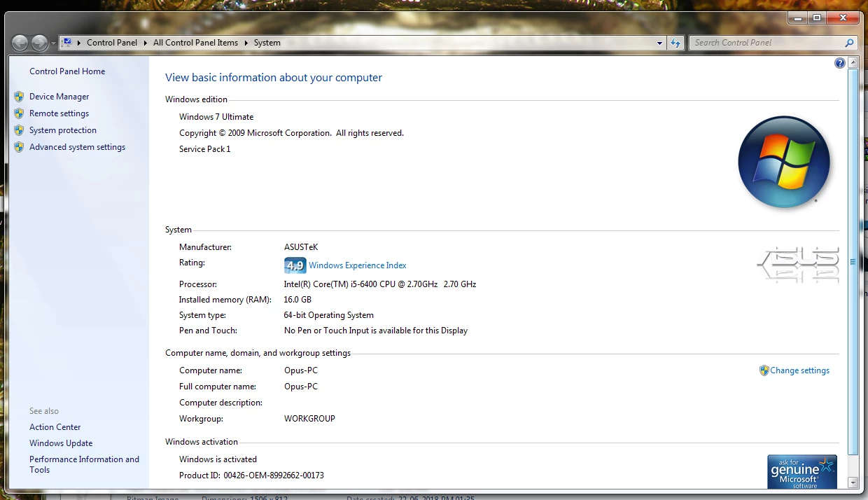Click the genuine Microsoft software badge
Viewport: 868px width, 500px height.
tap(802, 472)
